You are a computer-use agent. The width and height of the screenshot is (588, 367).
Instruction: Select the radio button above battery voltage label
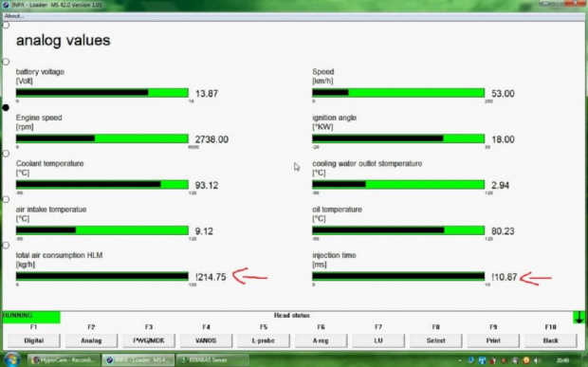[6, 62]
